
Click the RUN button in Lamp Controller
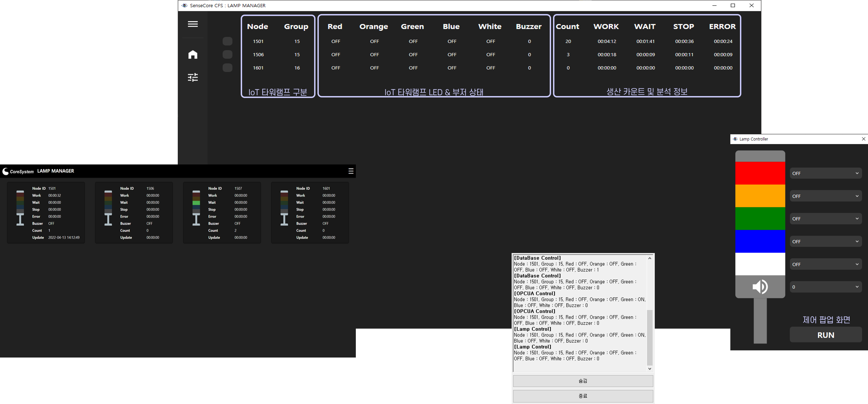point(825,335)
